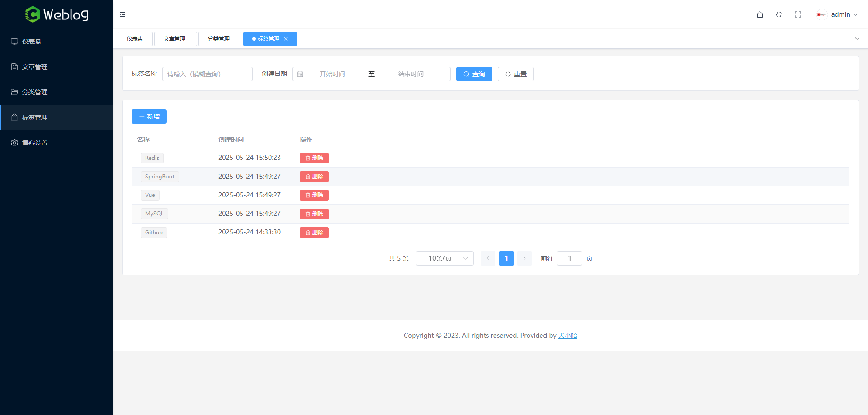Screen dimensions: 868x415
Task: Click the 标签名称 input field
Action: (207, 74)
